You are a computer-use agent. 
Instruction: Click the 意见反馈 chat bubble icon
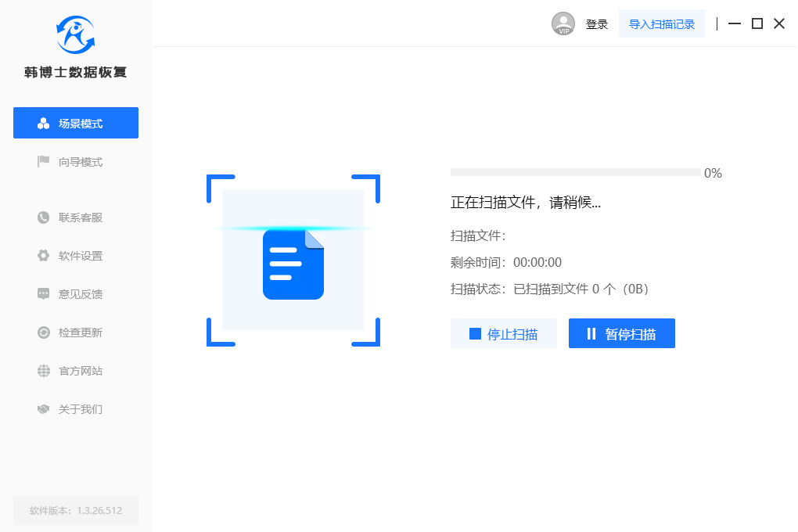[x=43, y=293]
